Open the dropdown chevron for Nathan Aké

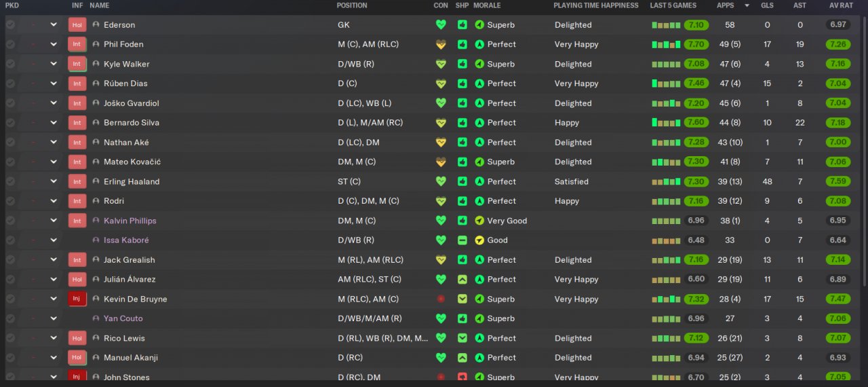tap(54, 143)
